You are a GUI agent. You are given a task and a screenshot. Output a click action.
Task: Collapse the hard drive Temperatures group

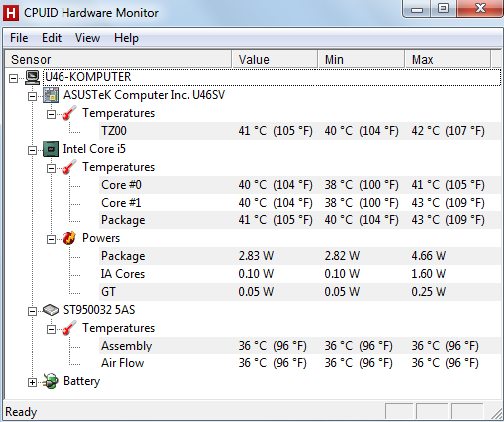coord(51,329)
